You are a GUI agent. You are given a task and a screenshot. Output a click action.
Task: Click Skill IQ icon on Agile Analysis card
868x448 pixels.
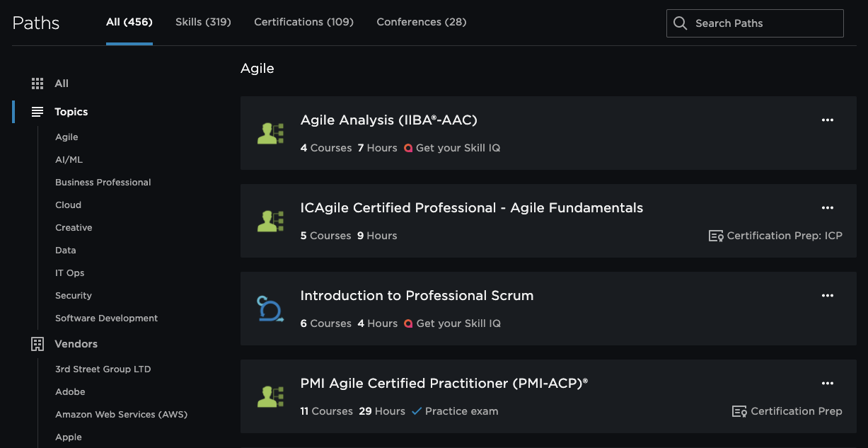[x=408, y=148]
